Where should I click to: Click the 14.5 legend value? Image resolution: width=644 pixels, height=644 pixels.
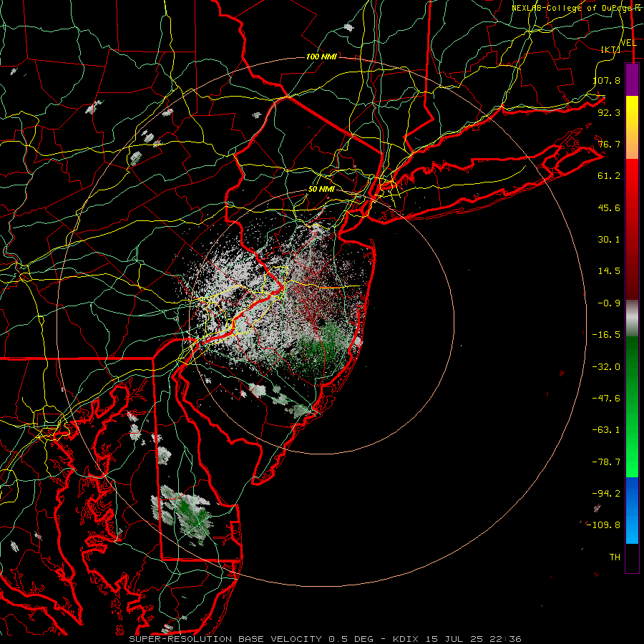[609, 271]
